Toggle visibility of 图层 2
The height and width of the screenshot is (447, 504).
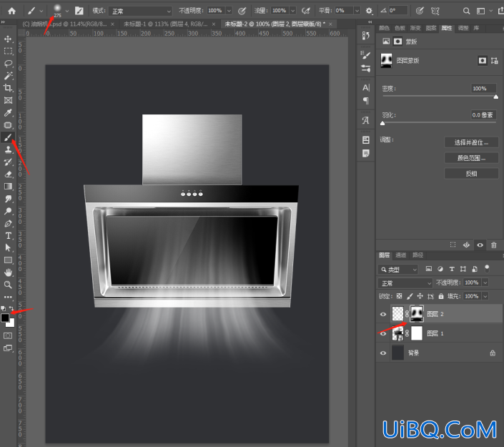383,314
